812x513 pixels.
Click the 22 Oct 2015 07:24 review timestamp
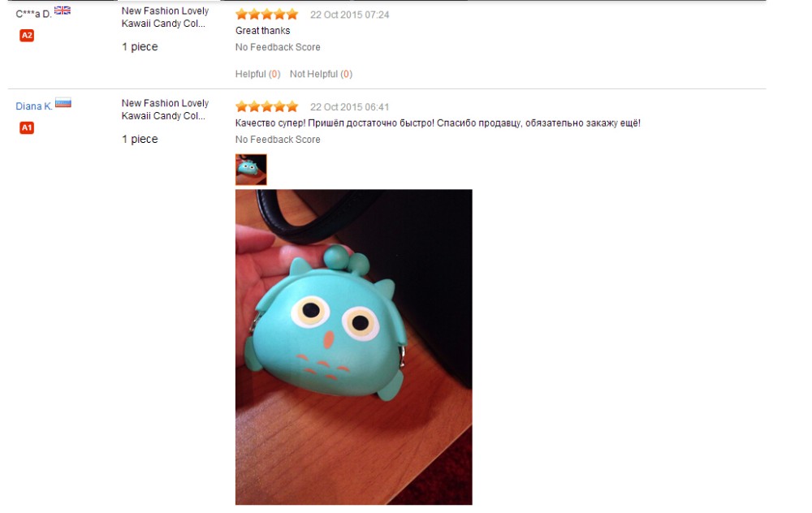(x=349, y=15)
